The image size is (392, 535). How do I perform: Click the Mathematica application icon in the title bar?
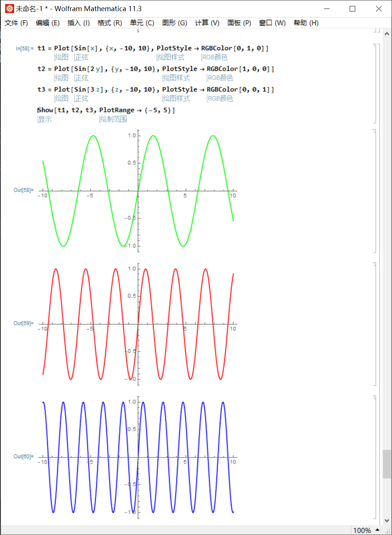point(9,8)
